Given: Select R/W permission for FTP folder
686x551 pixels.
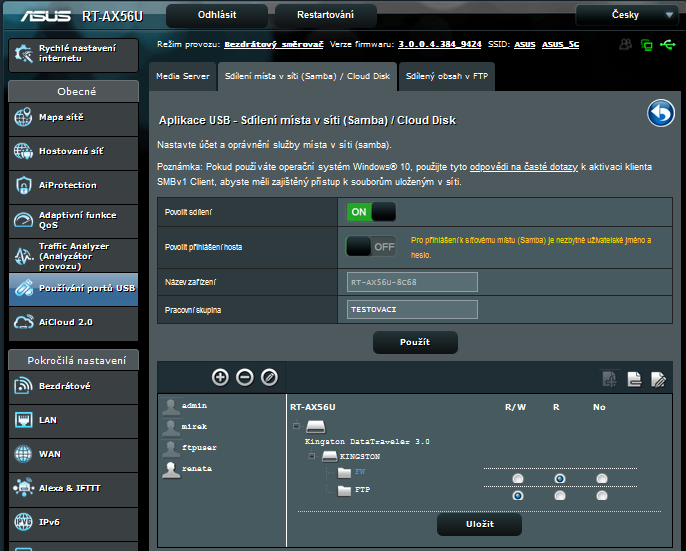Looking at the screenshot, I should coord(517,495).
